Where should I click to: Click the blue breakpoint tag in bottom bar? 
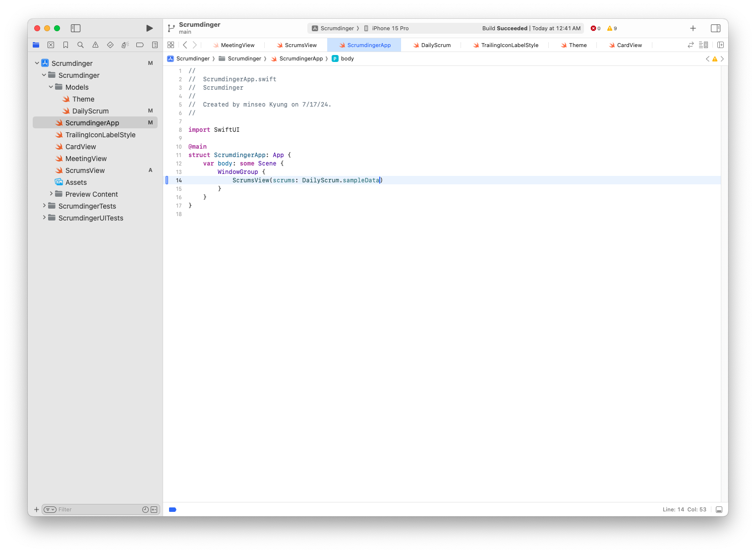[x=173, y=509]
